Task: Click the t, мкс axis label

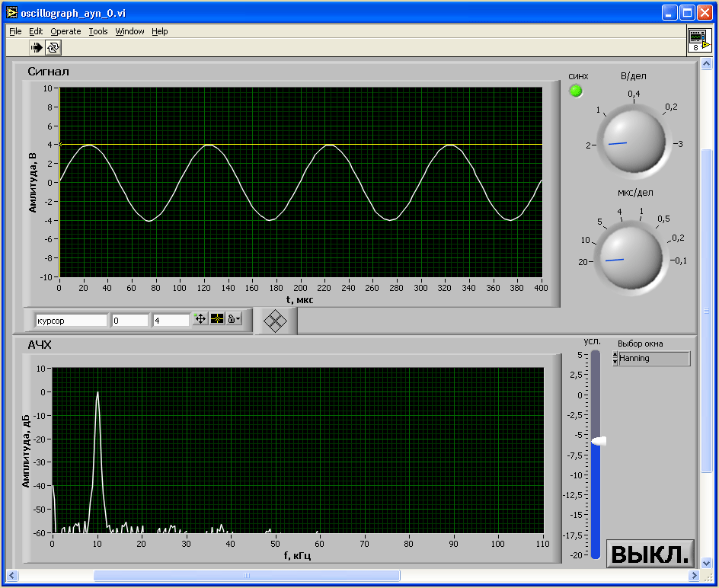Action: (300, 300)
